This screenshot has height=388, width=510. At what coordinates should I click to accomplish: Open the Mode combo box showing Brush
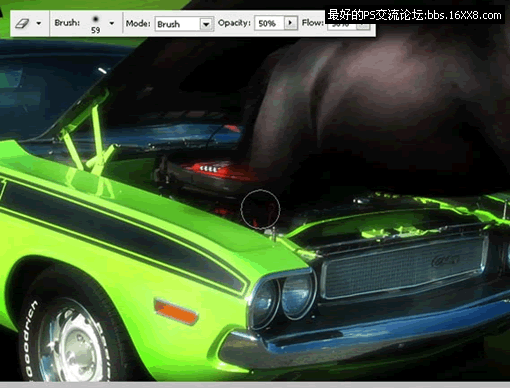click(x=184, y=24)
